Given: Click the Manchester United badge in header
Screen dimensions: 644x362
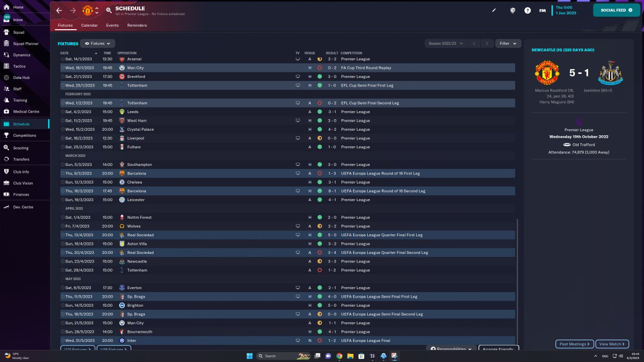Looking at the screenshot, I should tap(87, 11).
